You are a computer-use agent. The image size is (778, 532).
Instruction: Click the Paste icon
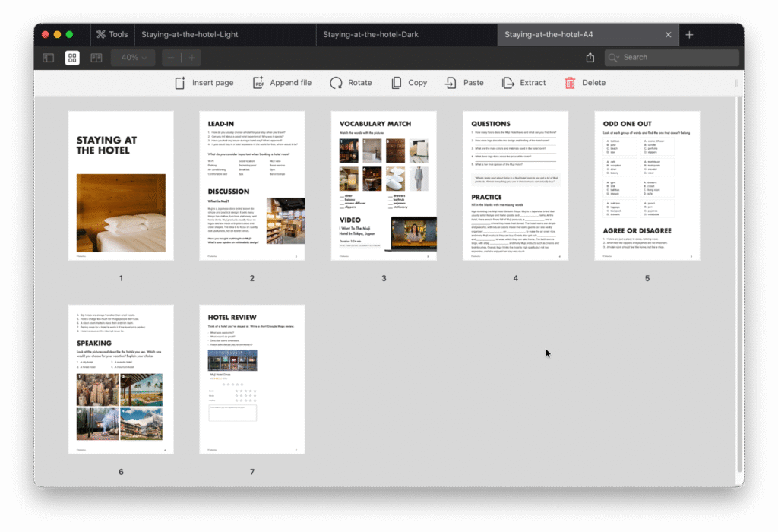(x=451, y=83)
